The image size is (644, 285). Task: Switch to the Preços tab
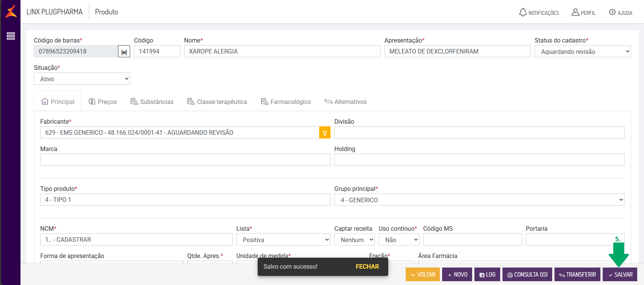pyautogui.click(x=103, y=102)
